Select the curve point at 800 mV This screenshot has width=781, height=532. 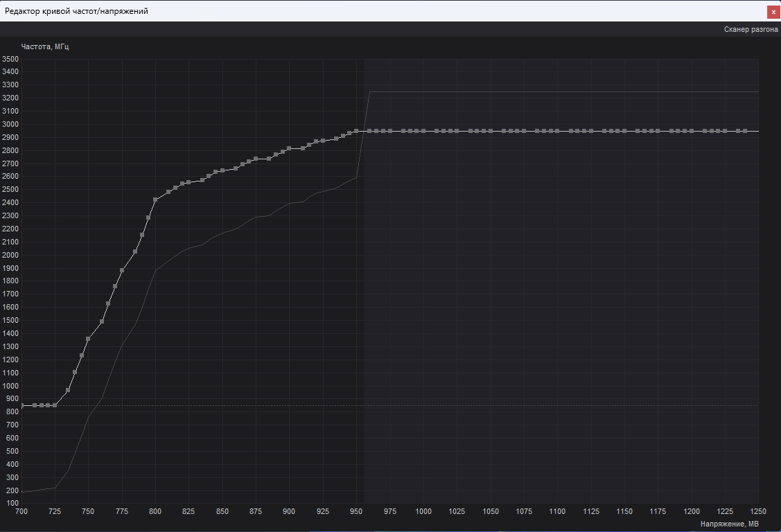tap(155, 199)
